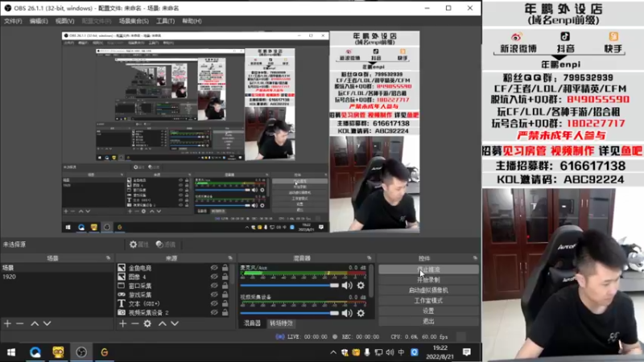This screenshot has width=644, height=362.
Task: Open the Windows Start menu
Action: [x=11, y=352]
